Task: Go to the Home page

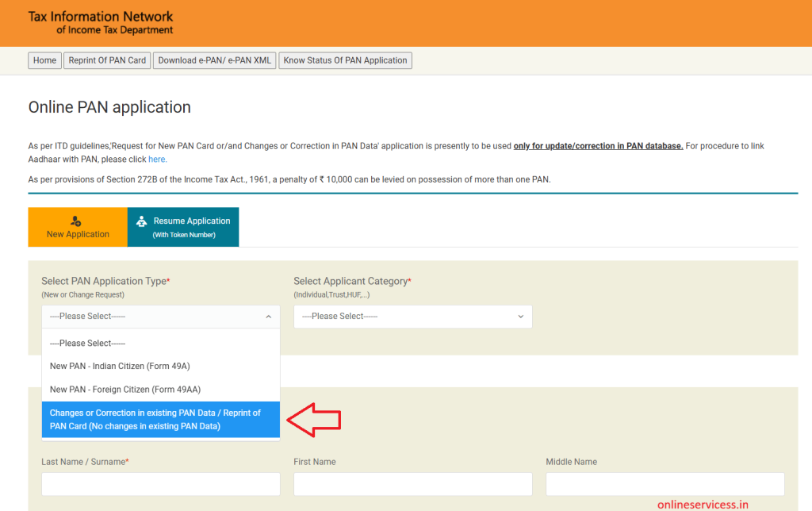Action: click(44, 60)
